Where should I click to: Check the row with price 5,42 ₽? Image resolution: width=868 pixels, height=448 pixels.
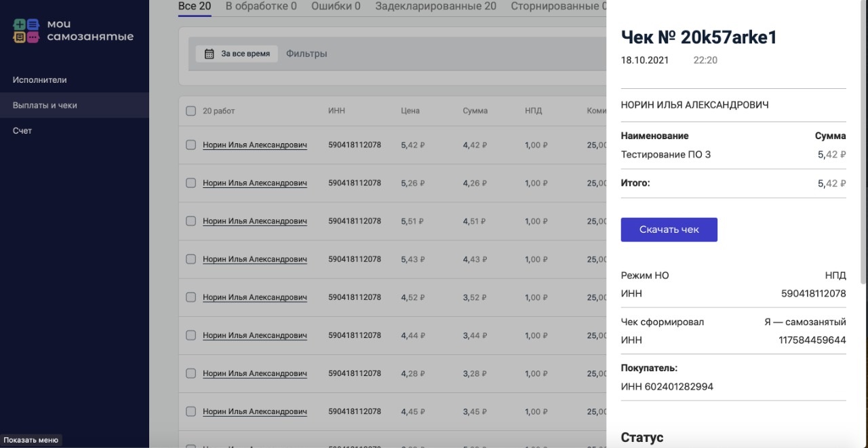point(191,145)
